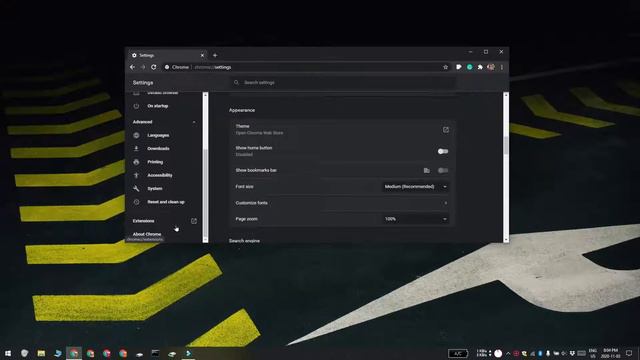Click the browser back arrow
The width and height of the screenshot is (640, 360).
coord(132,67)
